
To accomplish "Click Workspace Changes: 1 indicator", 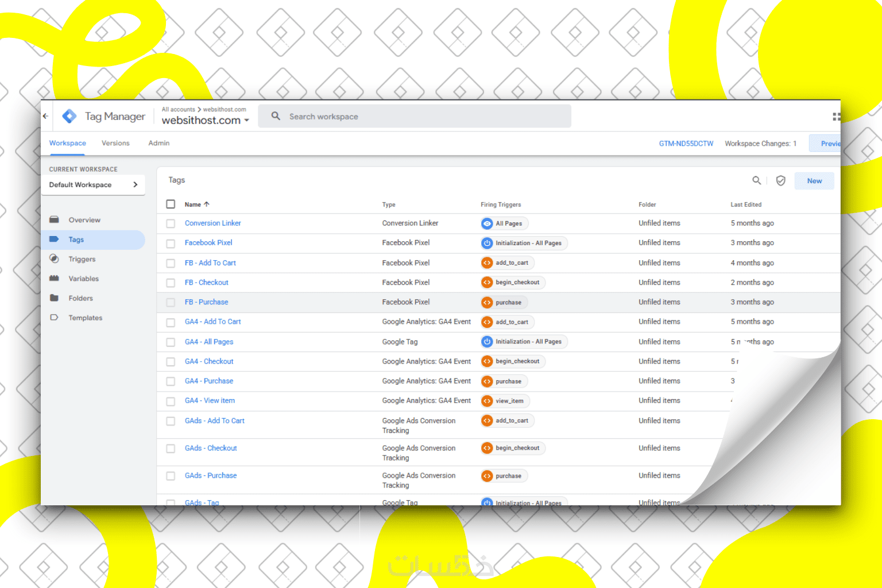I will 760,144.
